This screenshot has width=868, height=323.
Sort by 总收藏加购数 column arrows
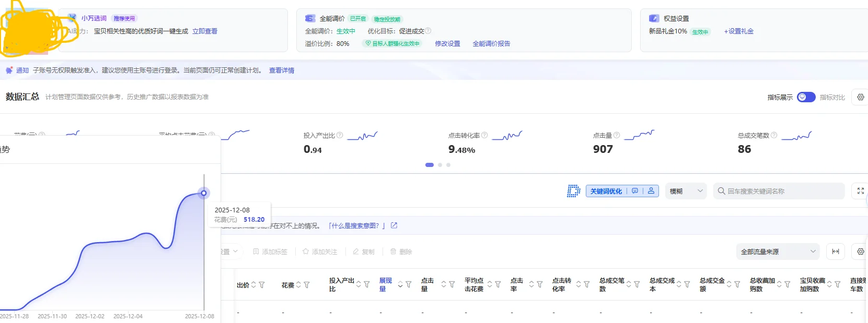779,284
